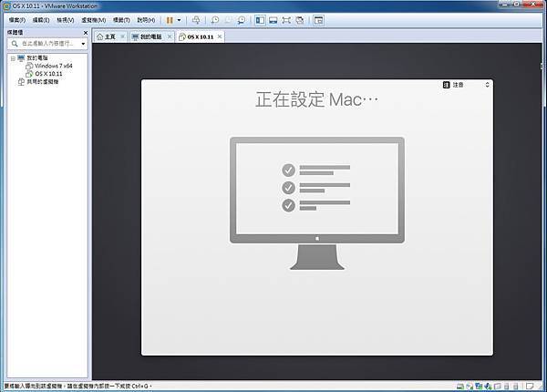Image resolution: width=547 pixels, height=392 pixels.
Task: Select 我的電腦 in the library tree
Action: [37, 58]
